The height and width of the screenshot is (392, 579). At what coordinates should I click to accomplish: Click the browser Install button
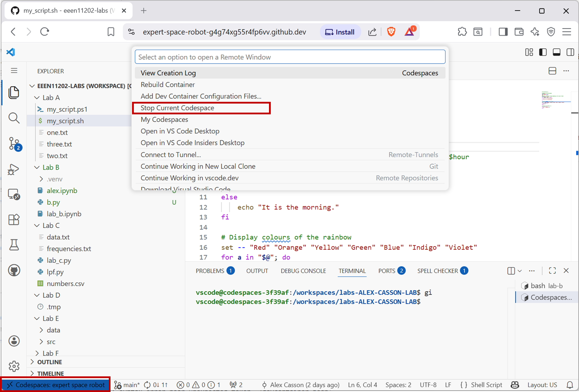click(340, 32)
